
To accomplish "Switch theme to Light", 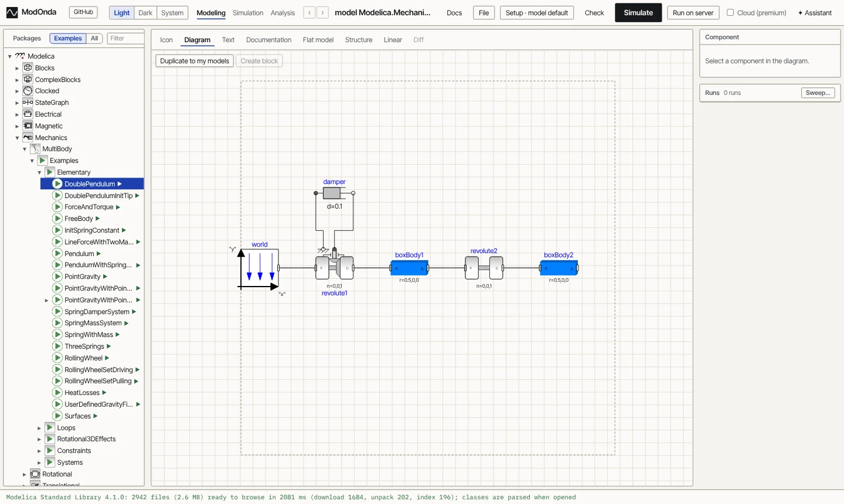I will coord(122,13).
